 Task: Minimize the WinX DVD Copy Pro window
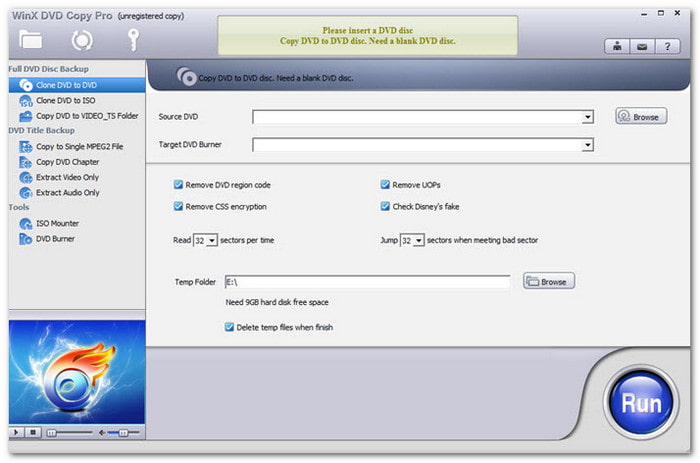point(644,14)
